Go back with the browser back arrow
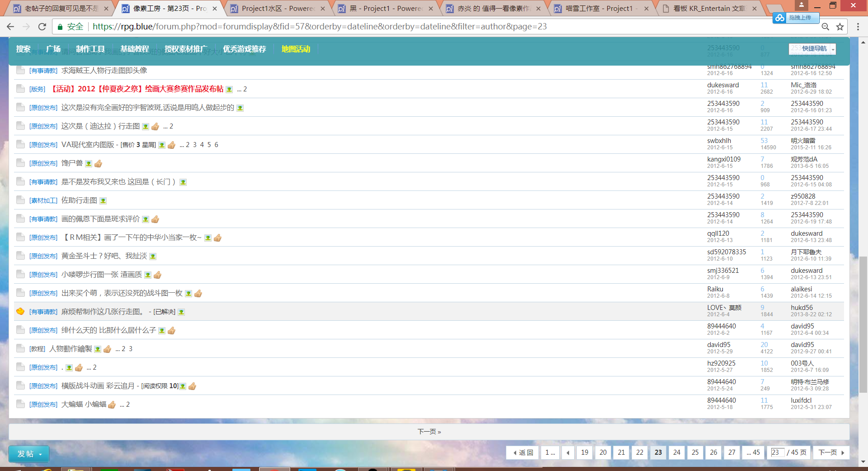The image size is (868, 471). tap(11, 27)
